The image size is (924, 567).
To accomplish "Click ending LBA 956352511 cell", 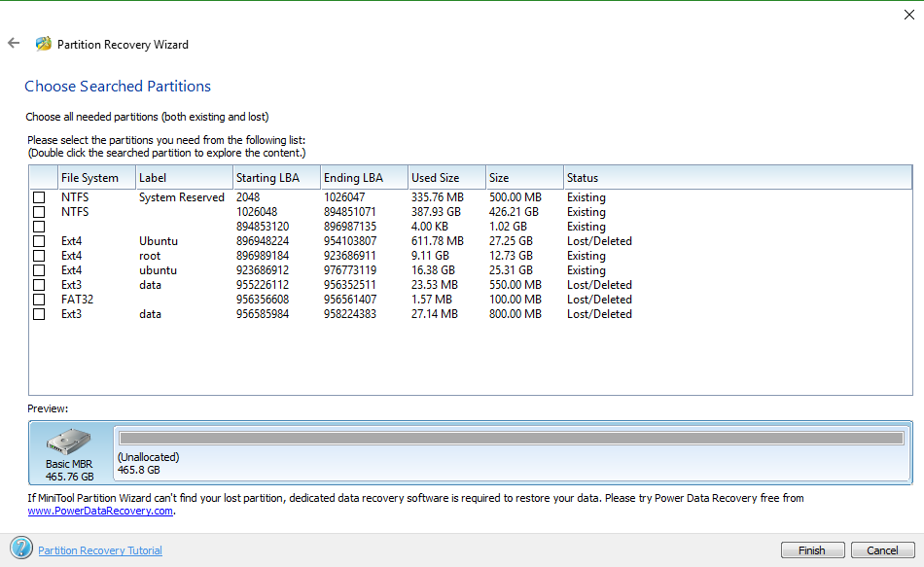I will coord(350,285).
